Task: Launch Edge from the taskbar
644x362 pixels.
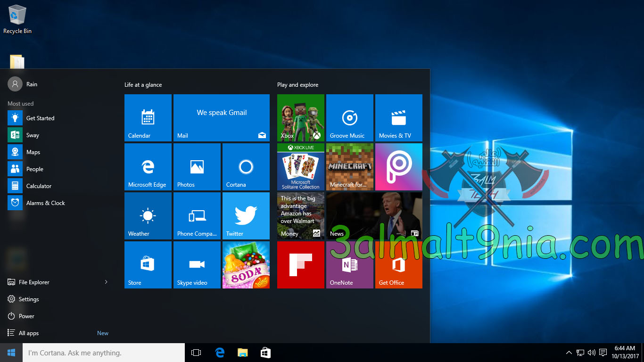Action: click(220, 353)
